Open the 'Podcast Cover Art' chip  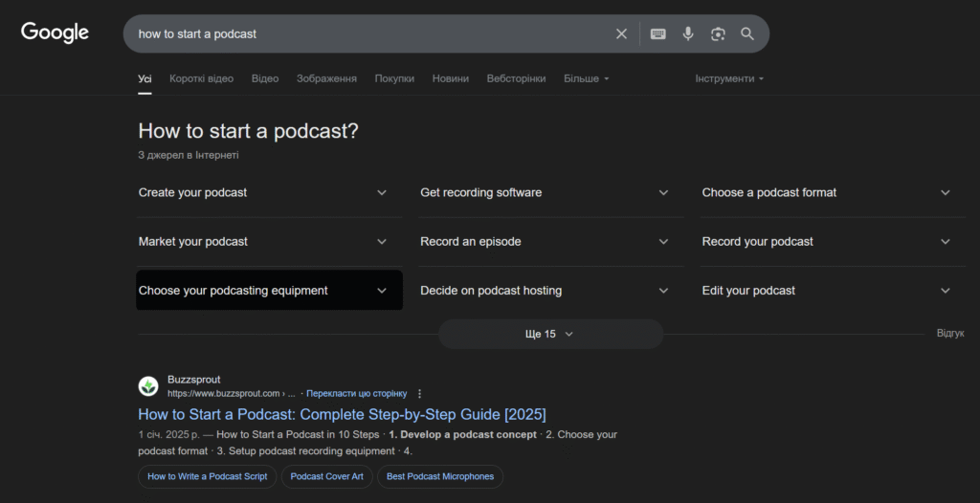(x=327, y=477)
